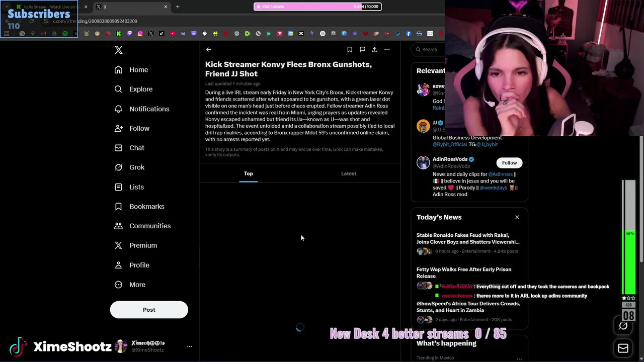The height and width of the screenshot is (362, 644).
Task: Open the Fetty Wap Walks Free news story
Action: [464, 273]
